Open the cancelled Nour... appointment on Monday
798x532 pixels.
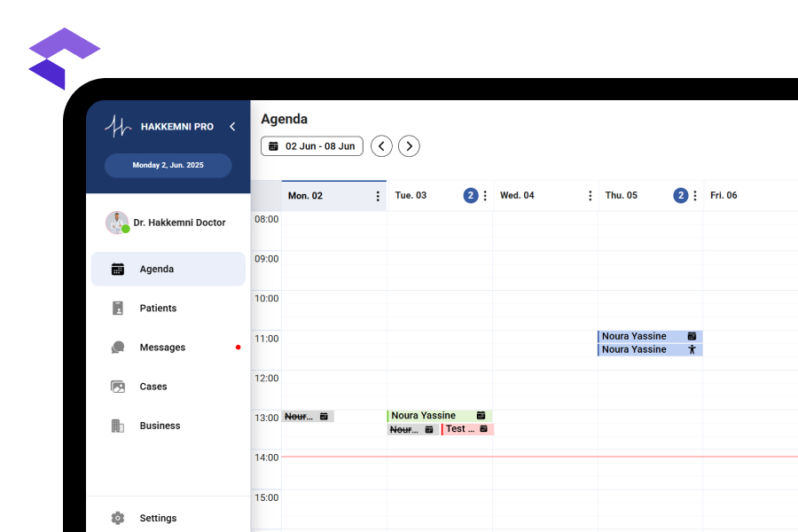(308, 417)
